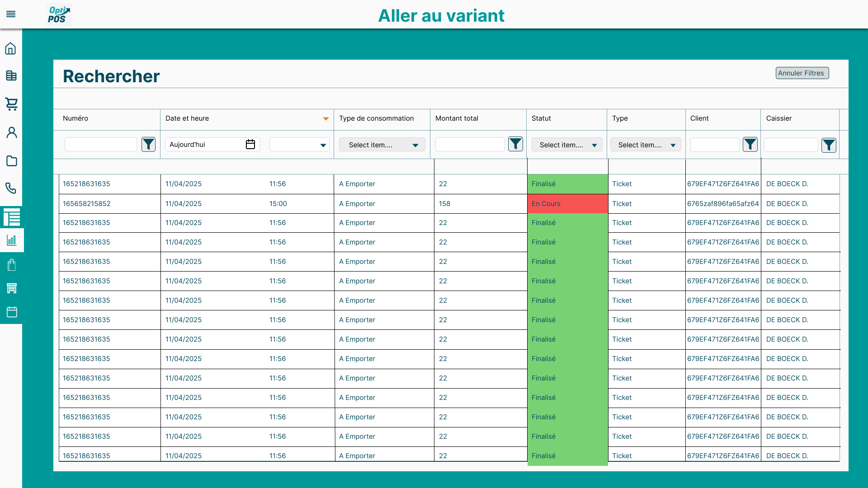This screenshot has width=868, height=488.
Task: Click the Client column header
Action: click(x=699, y=118)
